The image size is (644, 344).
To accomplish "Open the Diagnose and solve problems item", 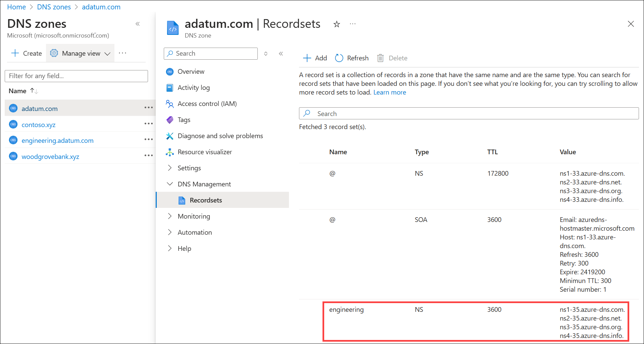I will pyautogui.click(x=220, y=136).
